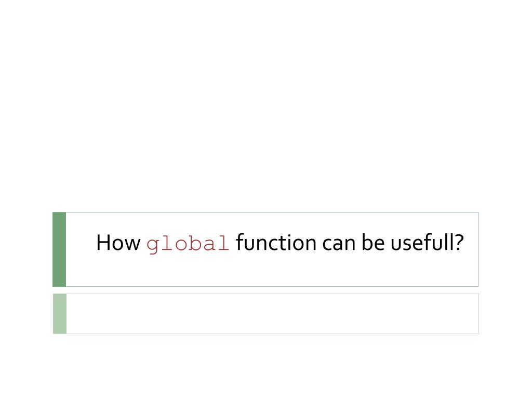The height and width of the screenshot is (399, 532).
Task: Click the bottom border of the subtitle box
Action: (x=272, y=334)
